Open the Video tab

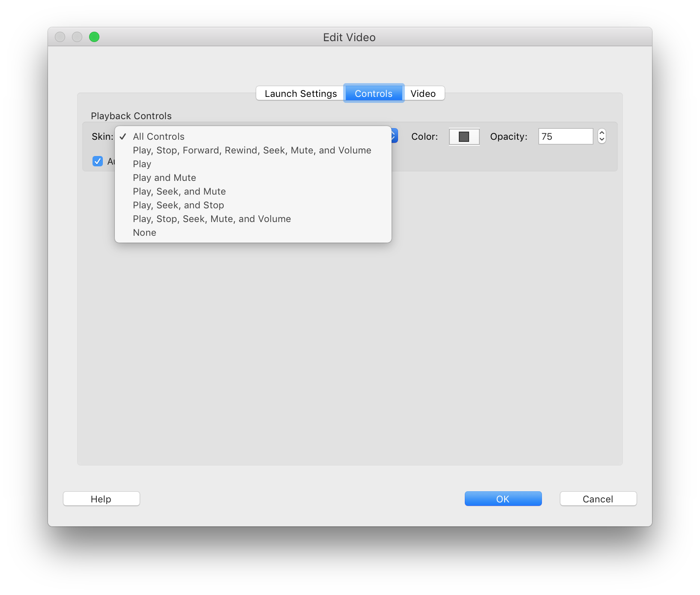tap(423, 93)
